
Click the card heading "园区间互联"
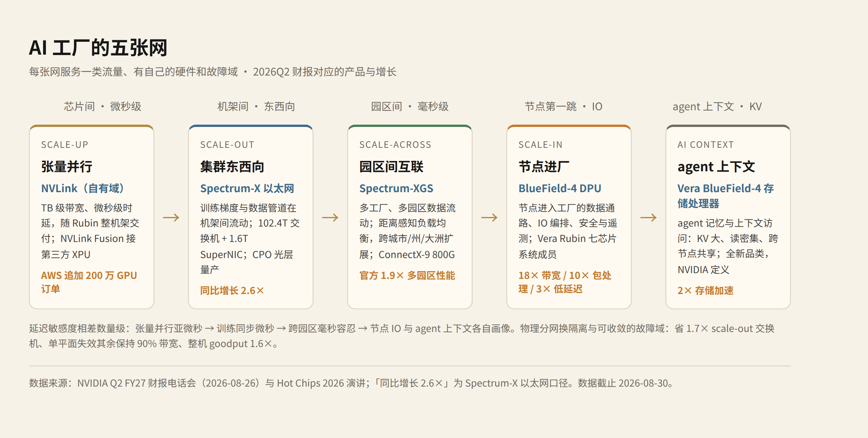[x=391, y=167]
